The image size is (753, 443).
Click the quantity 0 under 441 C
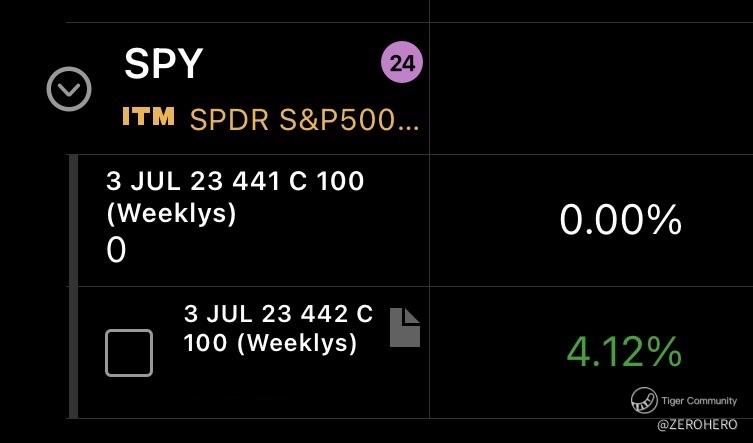(116, 250)
